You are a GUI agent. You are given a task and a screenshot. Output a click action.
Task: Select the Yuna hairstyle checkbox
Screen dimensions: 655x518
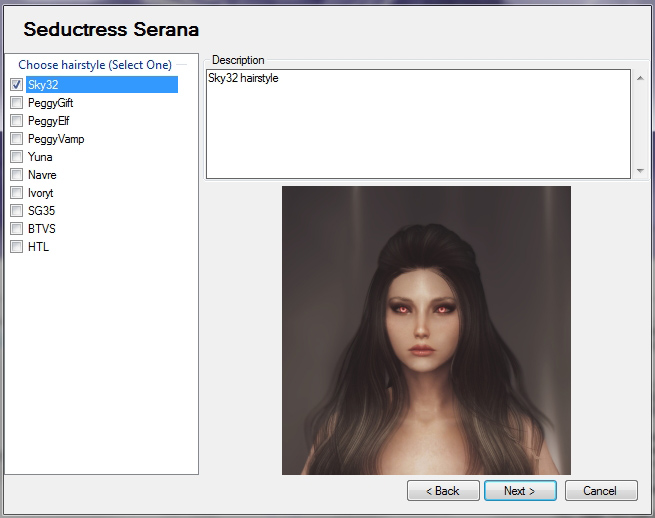coord(16,157)
